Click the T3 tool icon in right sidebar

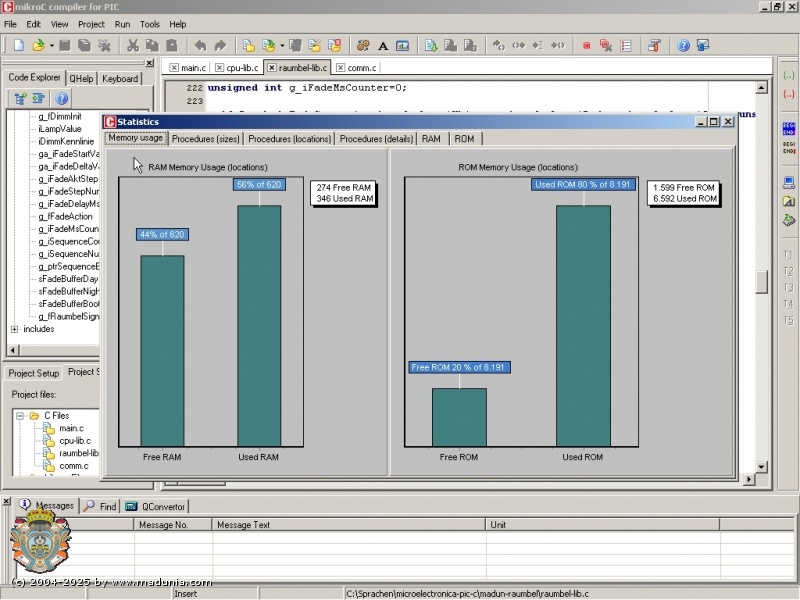(x=788, y=287)
